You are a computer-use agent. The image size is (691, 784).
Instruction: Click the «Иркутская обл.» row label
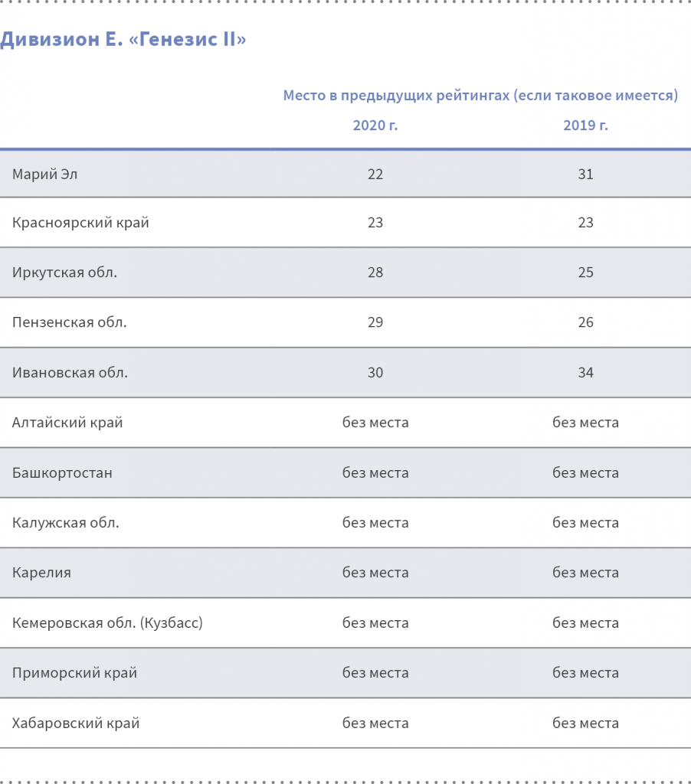64,273
